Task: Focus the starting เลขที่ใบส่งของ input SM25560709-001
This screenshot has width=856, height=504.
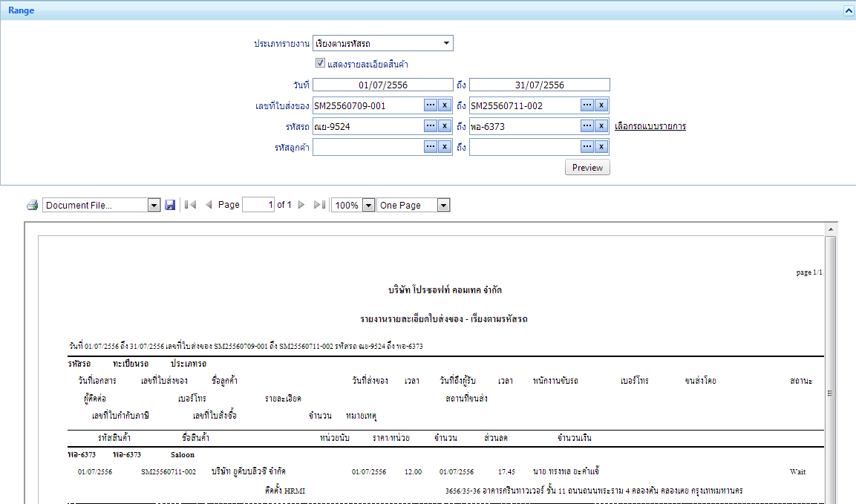Action: point(368,105)
